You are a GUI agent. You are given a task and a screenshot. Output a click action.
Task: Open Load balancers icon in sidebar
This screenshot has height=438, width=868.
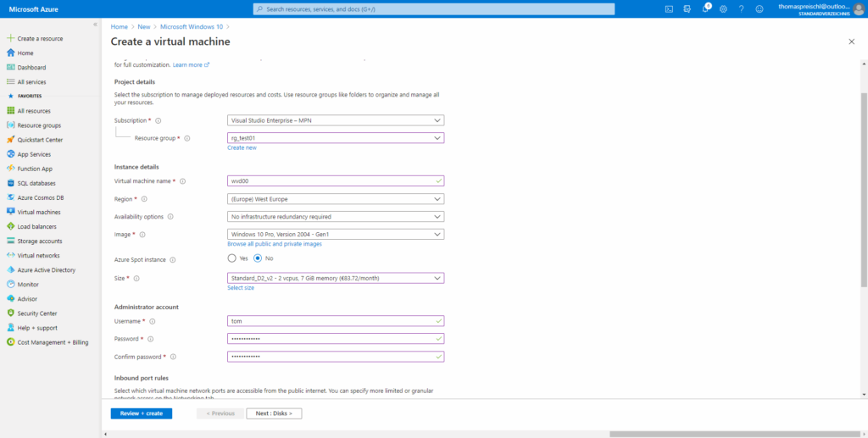[10, 227]
